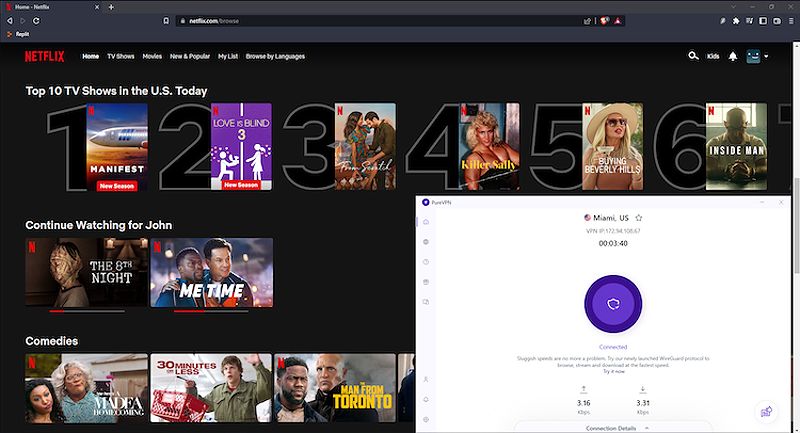Open 30 Minutes or Less thumbnail
The image size is (800, 433).
pyautogui.click(x=211, y=388)
